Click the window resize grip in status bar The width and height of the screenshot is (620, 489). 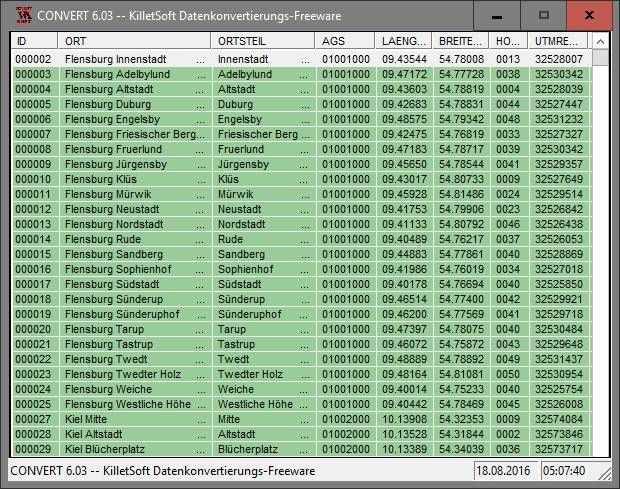605,474
